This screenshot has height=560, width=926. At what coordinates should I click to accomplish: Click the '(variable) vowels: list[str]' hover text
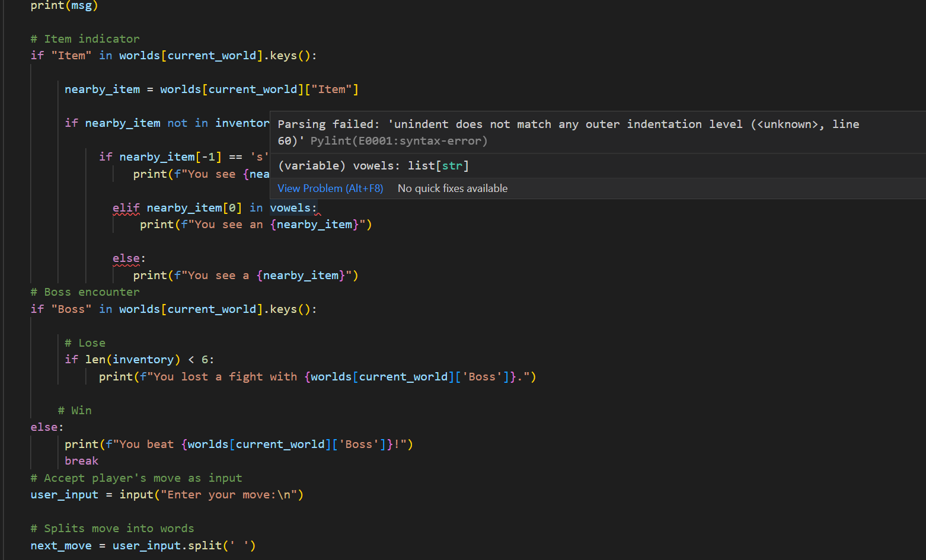coord(373,166)
